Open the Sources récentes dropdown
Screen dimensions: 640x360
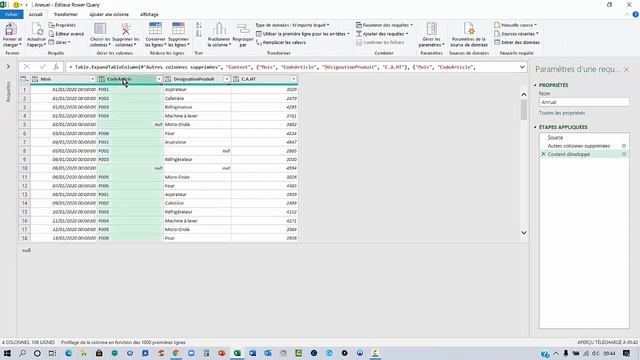click(516, 34)
